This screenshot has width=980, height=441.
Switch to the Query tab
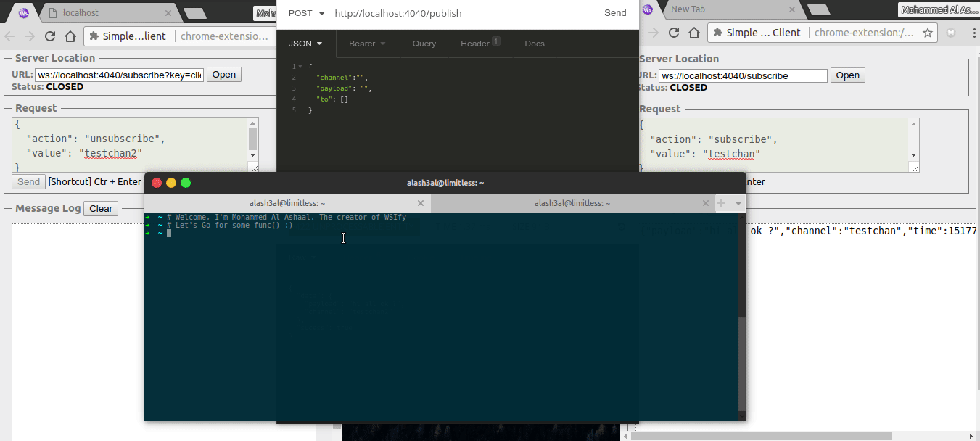click(x=424, y=44)
